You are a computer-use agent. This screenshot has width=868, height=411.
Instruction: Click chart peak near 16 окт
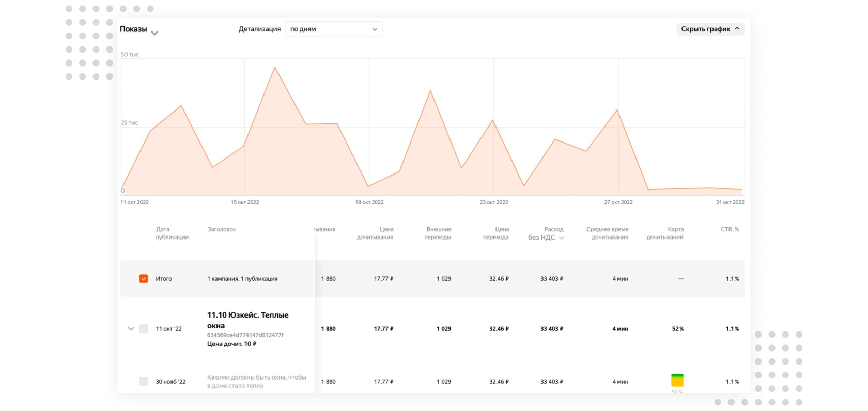point(275,68)
